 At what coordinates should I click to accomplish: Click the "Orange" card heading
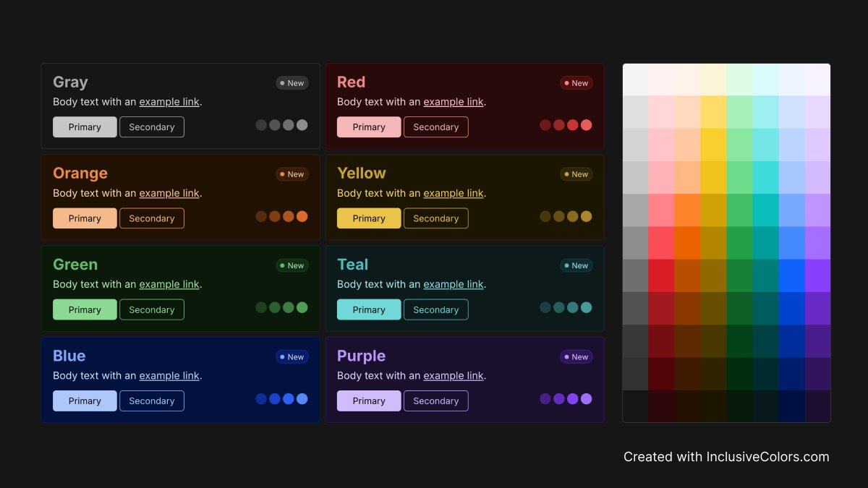(80, 173)
